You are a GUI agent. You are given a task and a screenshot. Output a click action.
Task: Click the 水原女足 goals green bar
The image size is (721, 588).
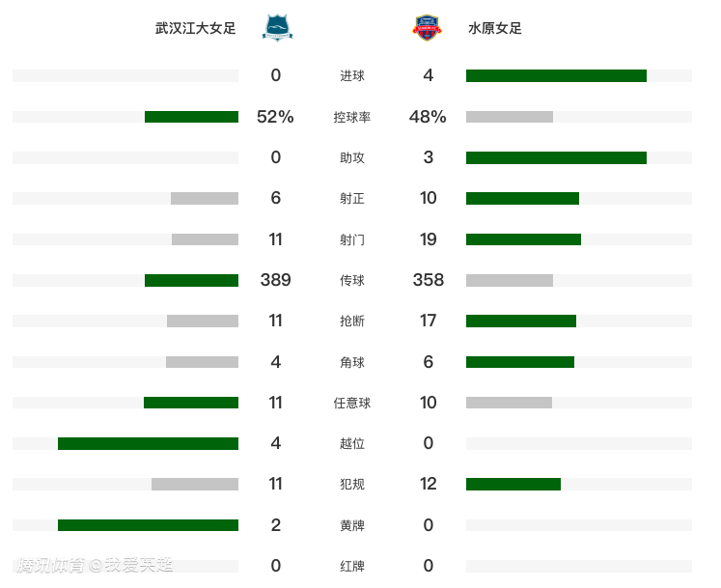556,76
